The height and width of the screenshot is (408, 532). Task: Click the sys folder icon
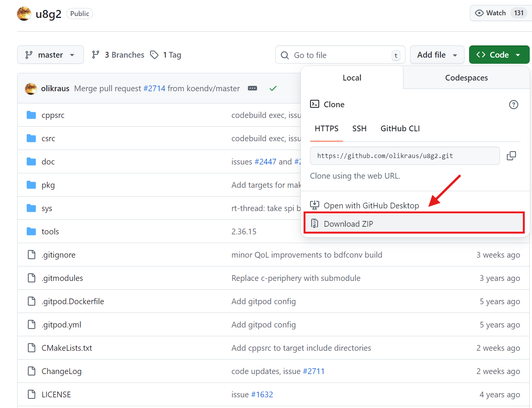[31, 208]
